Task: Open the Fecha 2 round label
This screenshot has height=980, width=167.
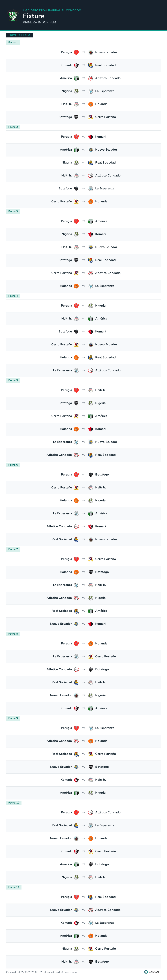Action: (x=13, y=127)
